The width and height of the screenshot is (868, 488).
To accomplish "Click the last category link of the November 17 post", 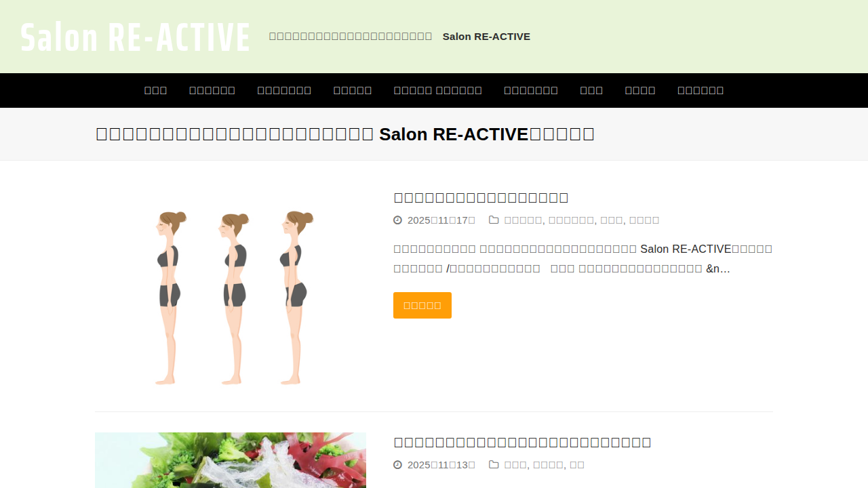I will click(x=644, y=220).
